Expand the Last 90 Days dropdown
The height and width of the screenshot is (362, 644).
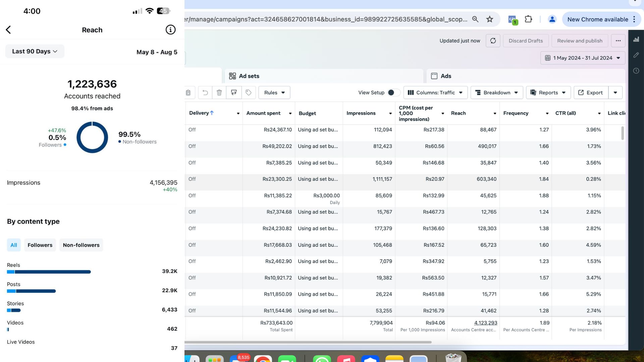35,51
